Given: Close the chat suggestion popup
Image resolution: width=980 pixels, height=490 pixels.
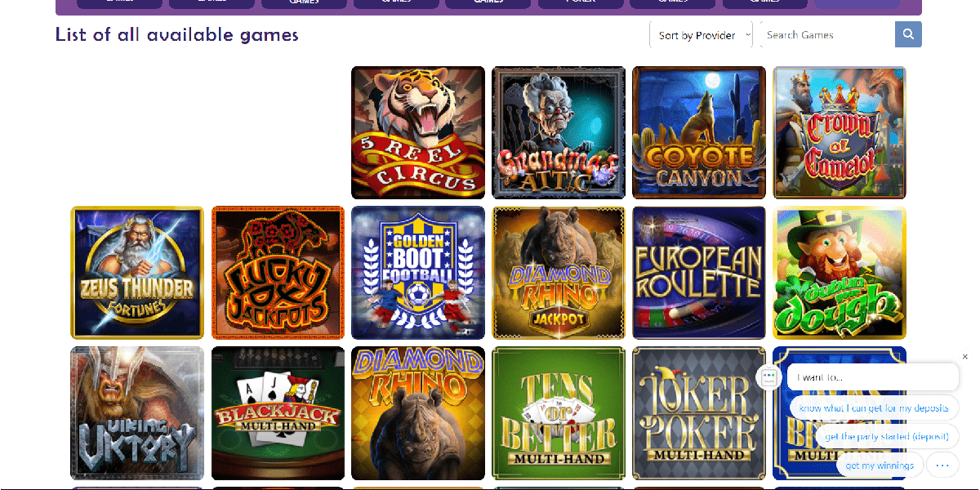Looking at the screenshot, I should 964,357.
